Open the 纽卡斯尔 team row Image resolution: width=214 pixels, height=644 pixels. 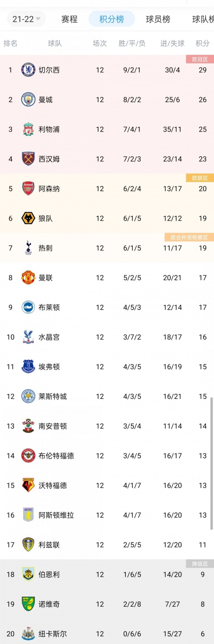pos(107,633)
